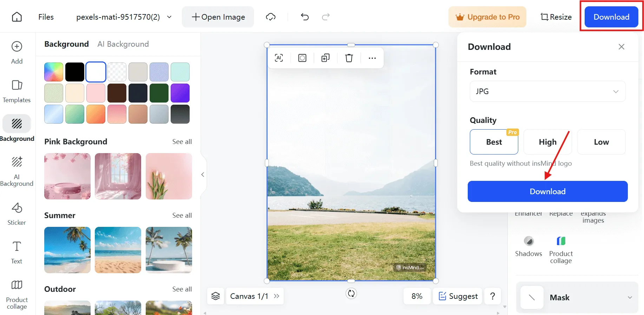644x315 pixels.
Task: Expand canvas list double chevron
Action: click(x=277, y=296)
